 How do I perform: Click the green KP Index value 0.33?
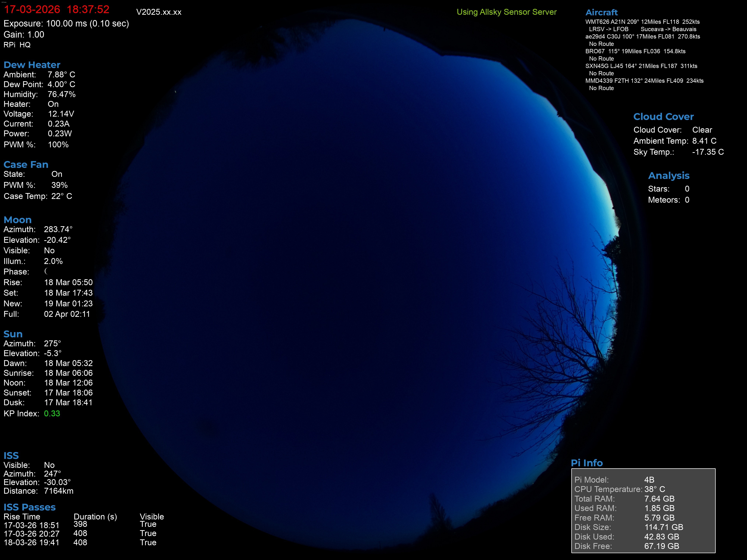click(52, 413)
